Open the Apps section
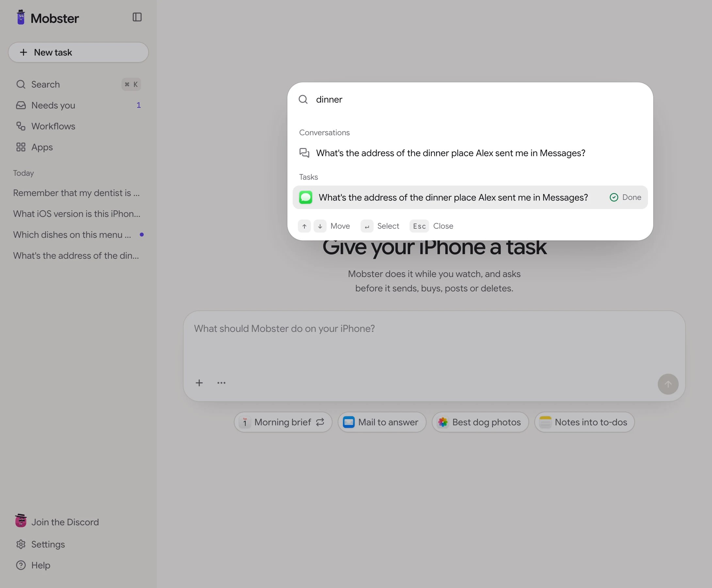This screenshot has height=588, width=712. 78,147
